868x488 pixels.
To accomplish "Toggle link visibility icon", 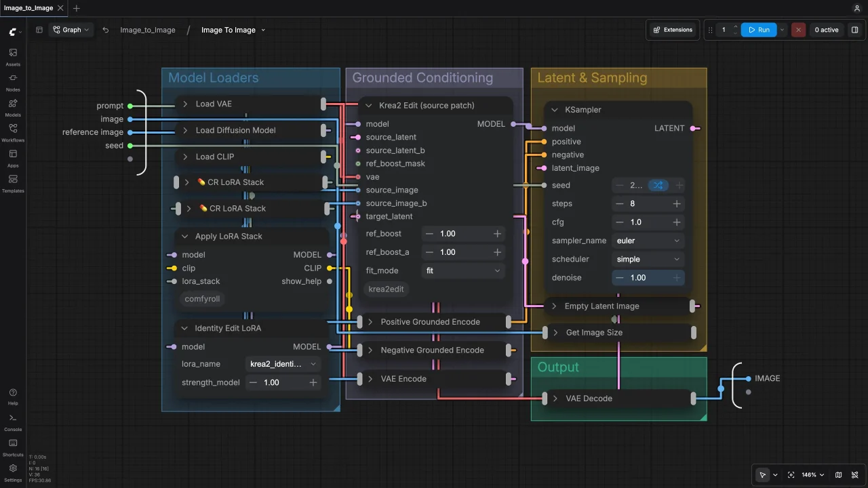I will [856, 475].
